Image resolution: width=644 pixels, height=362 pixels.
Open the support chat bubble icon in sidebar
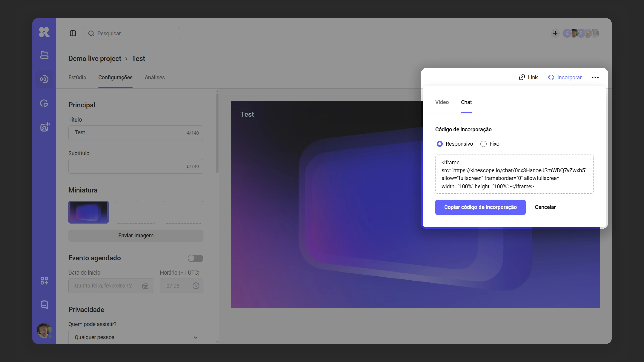(44, 305)
